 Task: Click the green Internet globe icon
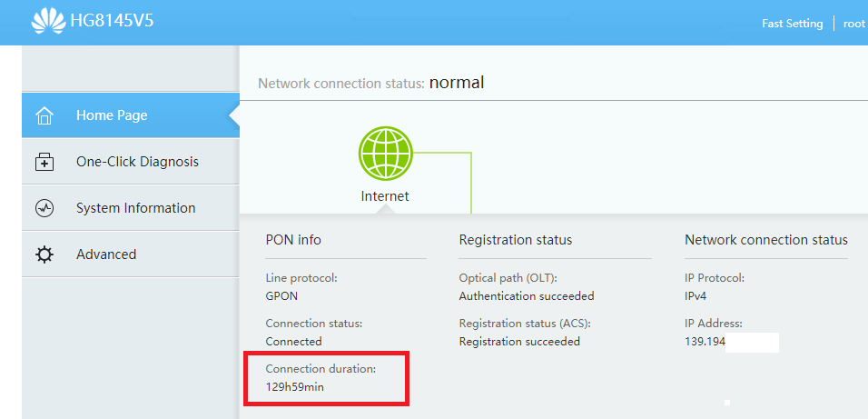385,154
